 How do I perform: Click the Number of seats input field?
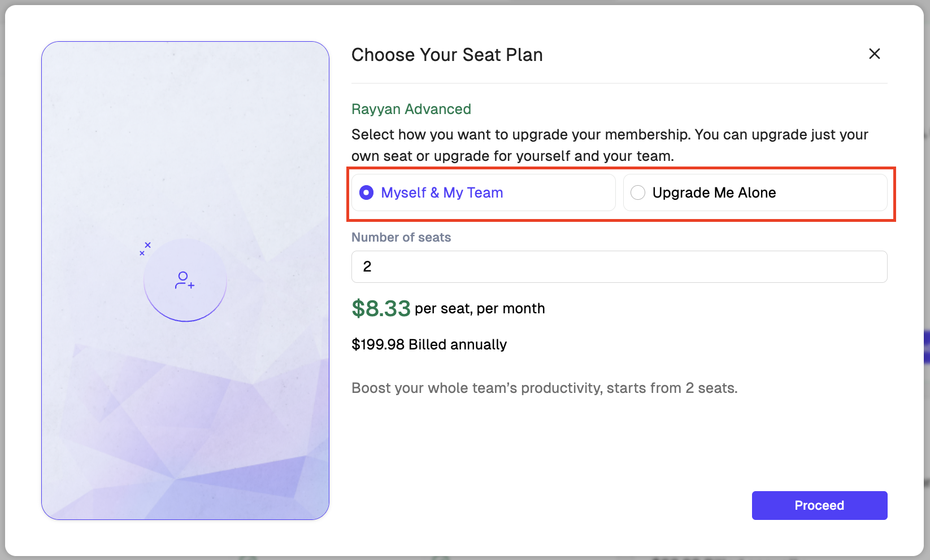tap(619, 266)
